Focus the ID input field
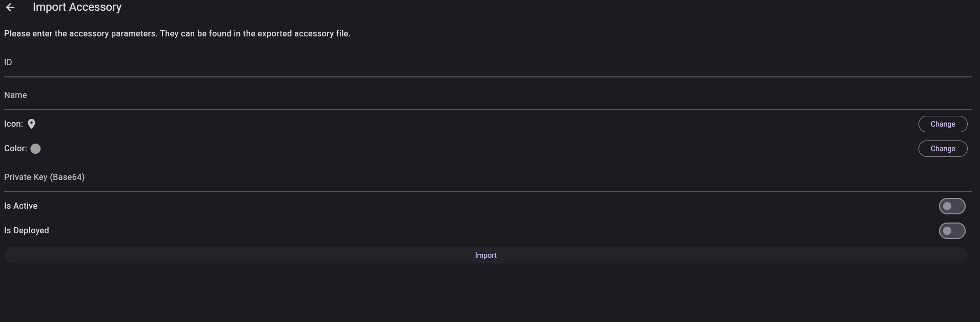This screenshot has width=980, height=322. (x=488, y=63)
